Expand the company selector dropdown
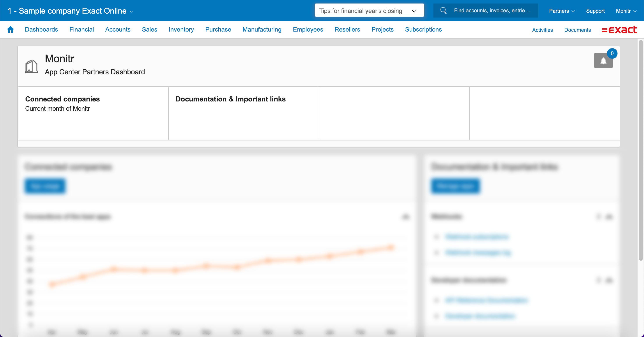This screenshot has height=337, width=644. 71,11
